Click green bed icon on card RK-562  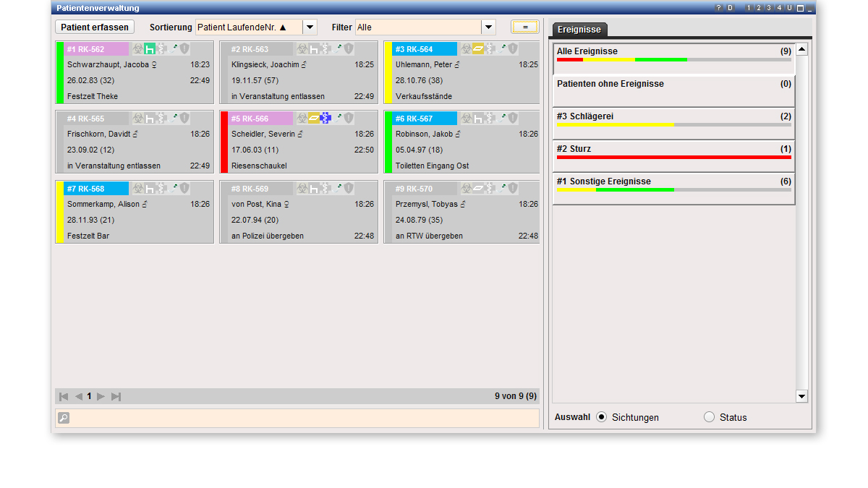click(x=150, y=48)
